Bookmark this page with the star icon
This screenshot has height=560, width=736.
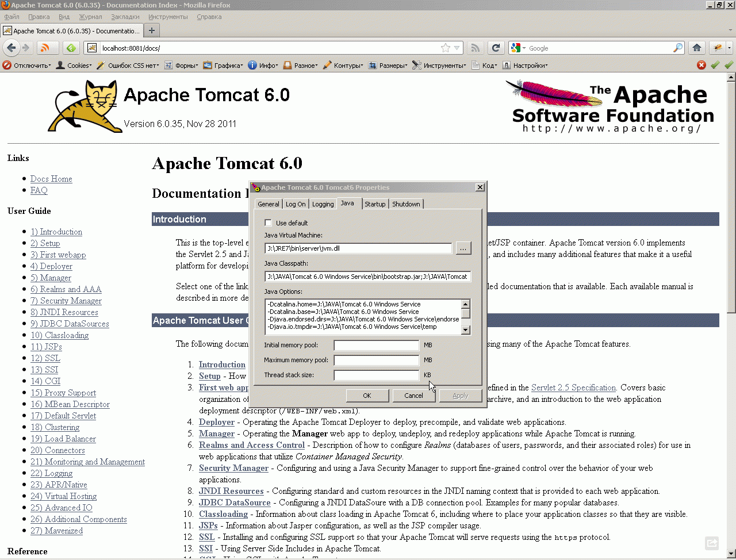coord(445,48)
